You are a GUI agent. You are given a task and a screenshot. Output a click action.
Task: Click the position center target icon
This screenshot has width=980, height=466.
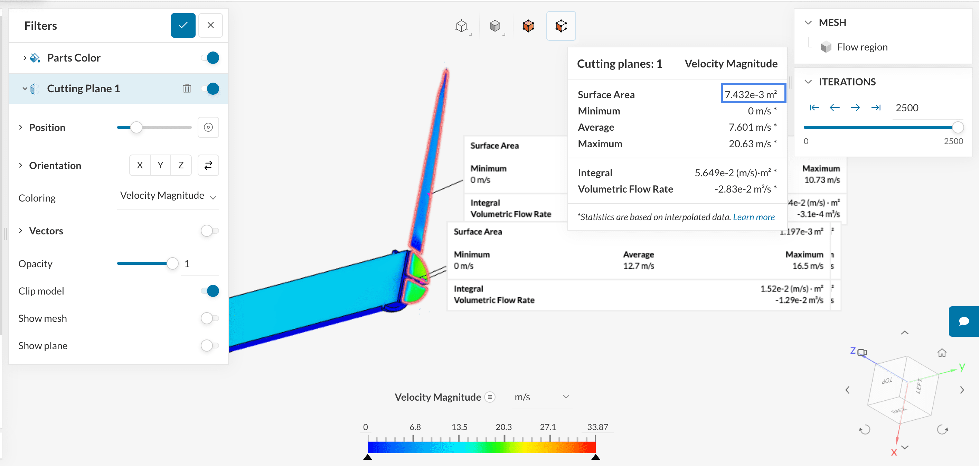coord(208,127)
